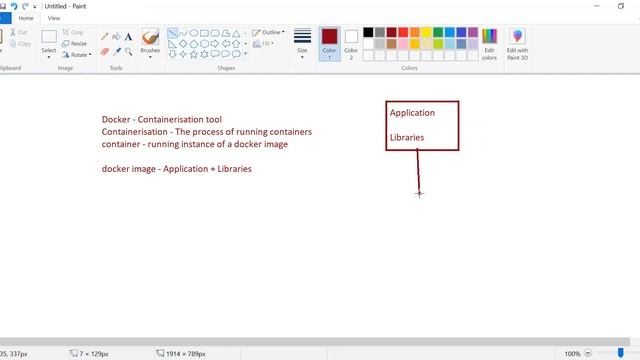Image resolution: width=640 pixels, height=360 pixels.
Task: Click the Edit colors button
Action: coord(489,44)
